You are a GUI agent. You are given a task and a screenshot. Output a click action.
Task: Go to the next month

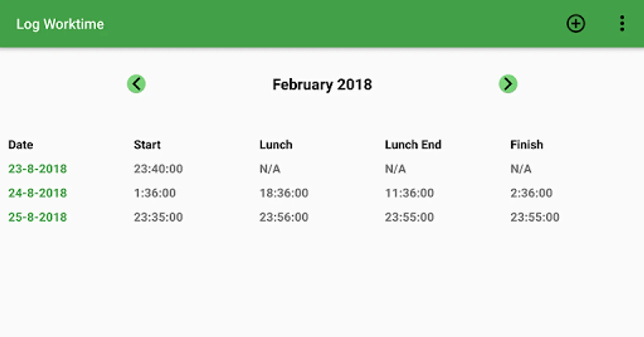coord(508,84)
